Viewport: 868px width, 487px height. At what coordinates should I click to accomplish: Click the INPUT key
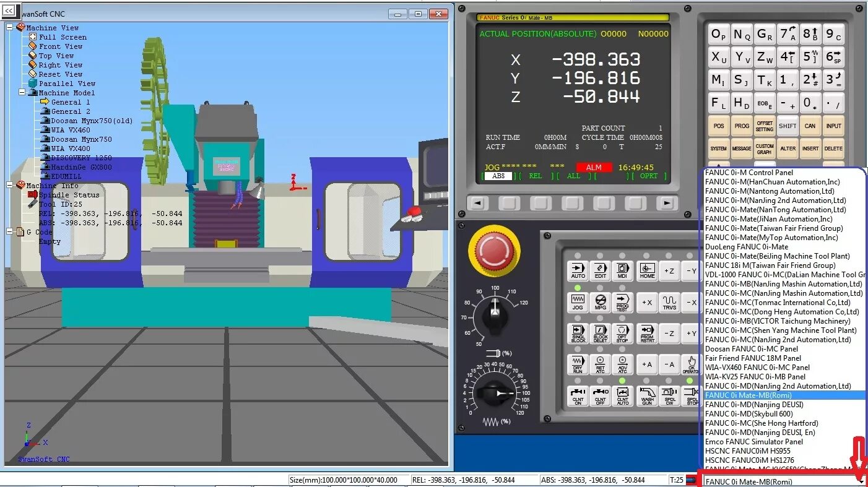[x=834, y=126]
